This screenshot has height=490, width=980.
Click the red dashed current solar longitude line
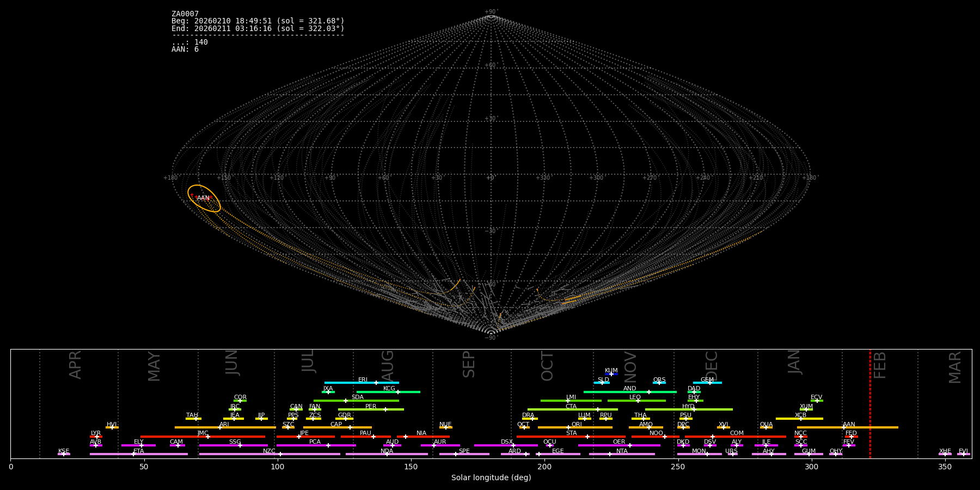pos(870,403)
